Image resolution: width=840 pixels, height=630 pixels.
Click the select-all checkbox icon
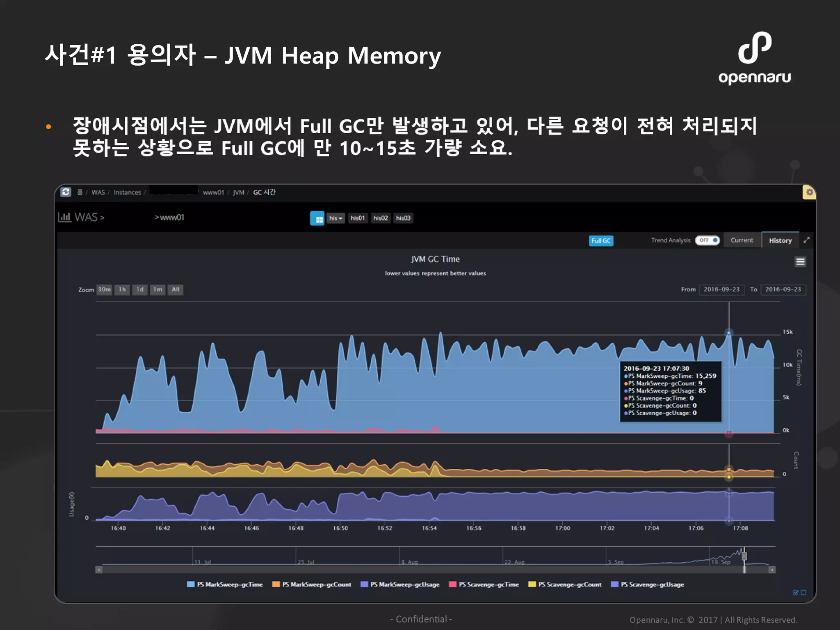click(x=795, y=593)
